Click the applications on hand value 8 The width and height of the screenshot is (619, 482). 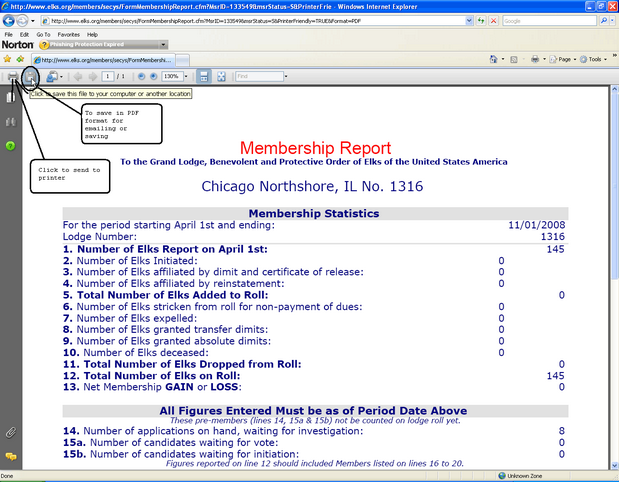pos(562,431)
